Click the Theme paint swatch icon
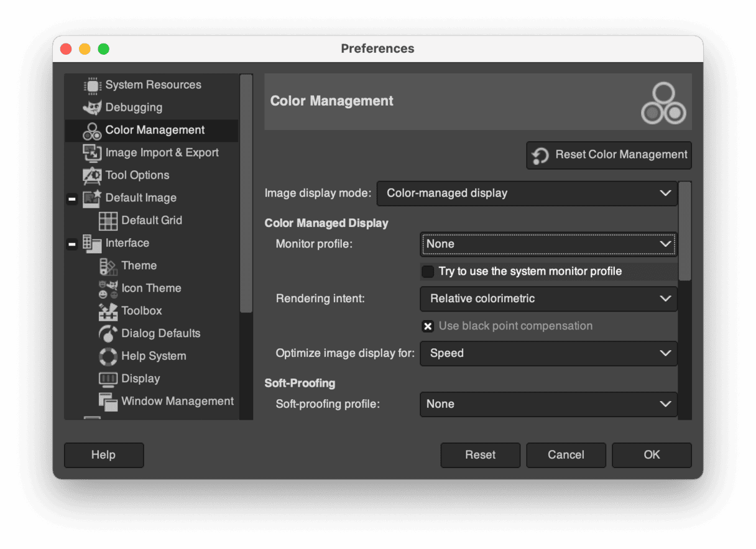The image size is (756, 549). pos(108,266)
